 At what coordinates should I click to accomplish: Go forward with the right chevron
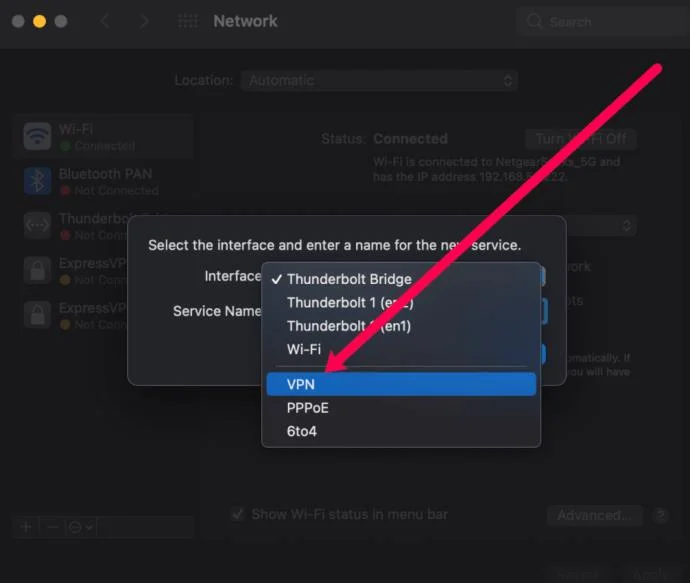(145, 21)
